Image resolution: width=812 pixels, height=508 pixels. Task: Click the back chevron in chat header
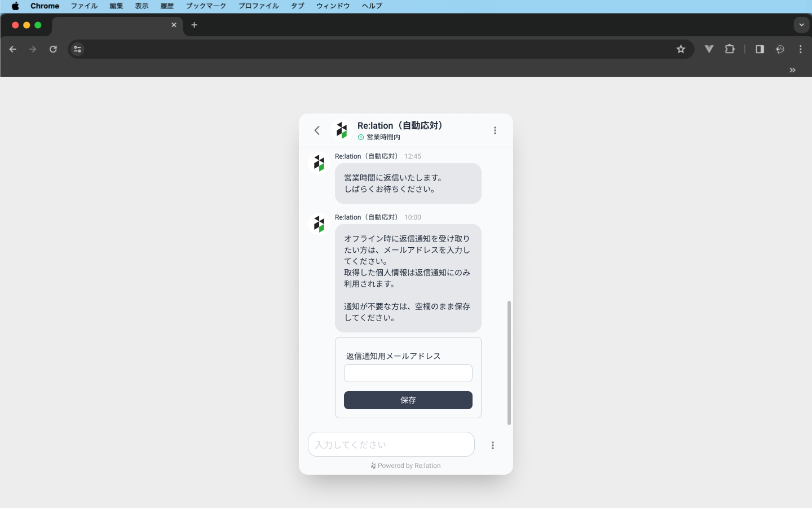click(317, 130)
